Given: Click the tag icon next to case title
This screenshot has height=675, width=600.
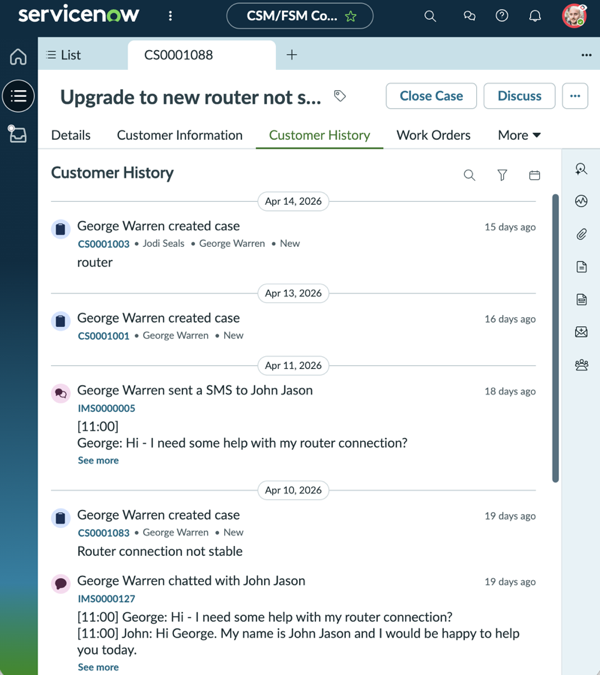Looking at the screenshot, I should coord(340,96).
